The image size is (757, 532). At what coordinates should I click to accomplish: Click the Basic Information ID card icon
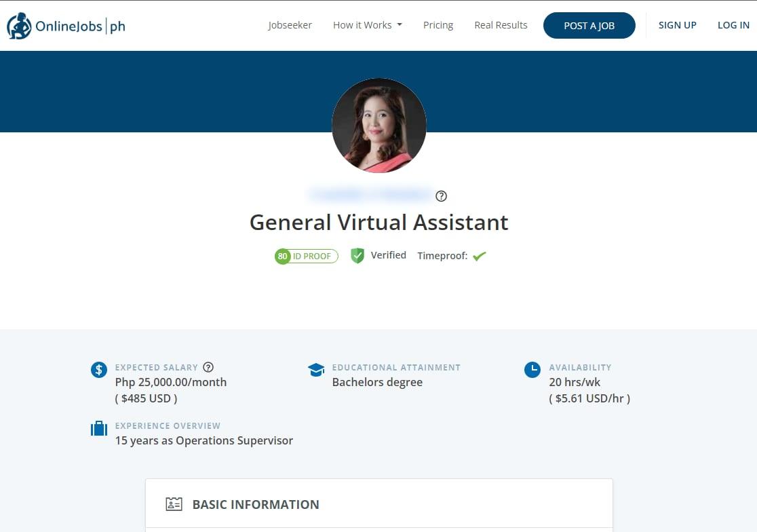[x=174, y=504]
